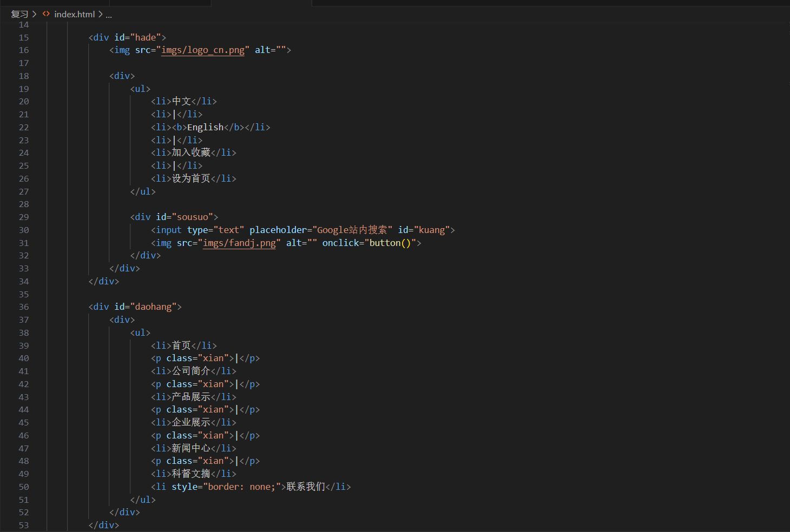Click the 科督文摘 list item text
790x532 pixels.
pyautogui.click(x=191, y=474)
